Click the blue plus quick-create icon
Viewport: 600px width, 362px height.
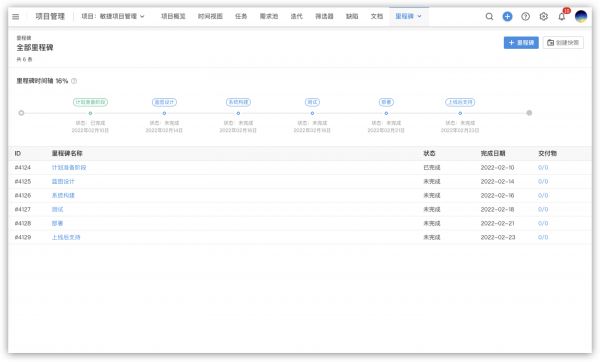click(x=507, y=16)
